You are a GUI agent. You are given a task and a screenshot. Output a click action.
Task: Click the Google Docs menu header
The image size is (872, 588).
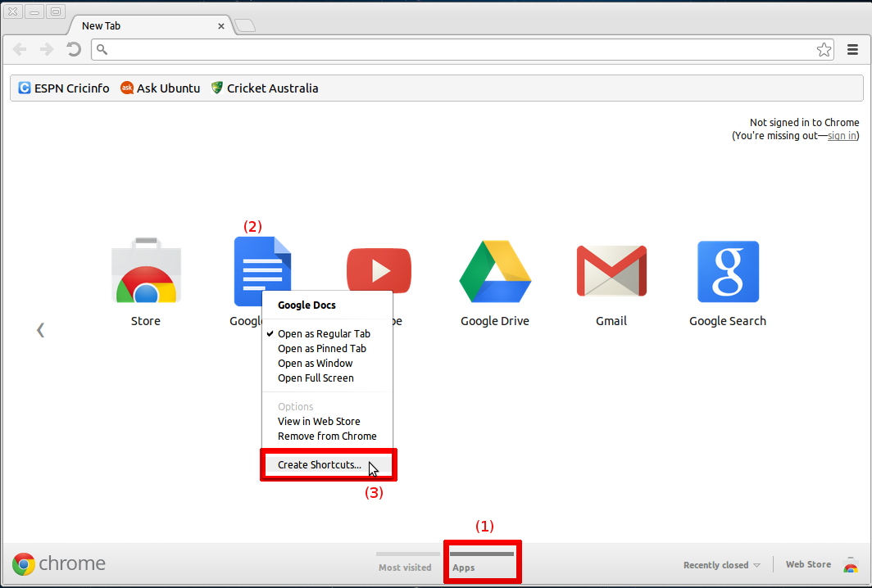(x=307, y=305)
